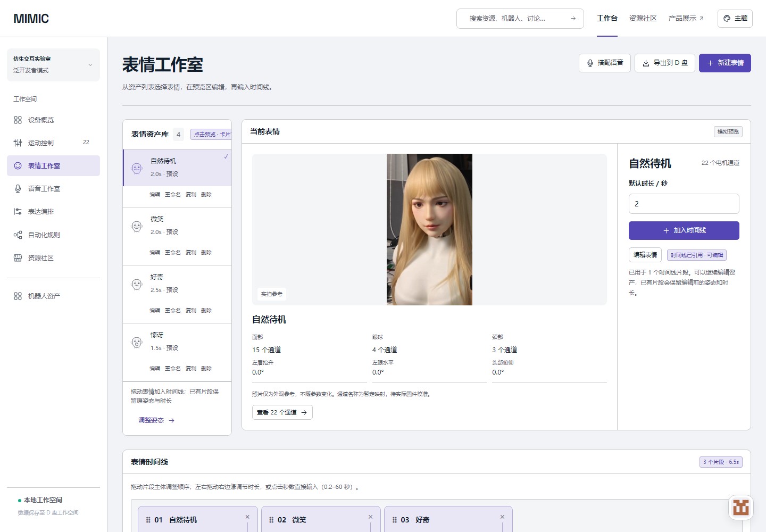This screenshot has width=766, height=532.
Task: Click the robot reference photo
Action: tap(429, 229)
